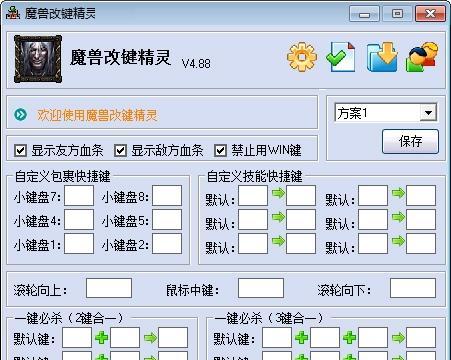Click the 小键盘5 input box
The image size is (451, 360).
tap(167, 220)
